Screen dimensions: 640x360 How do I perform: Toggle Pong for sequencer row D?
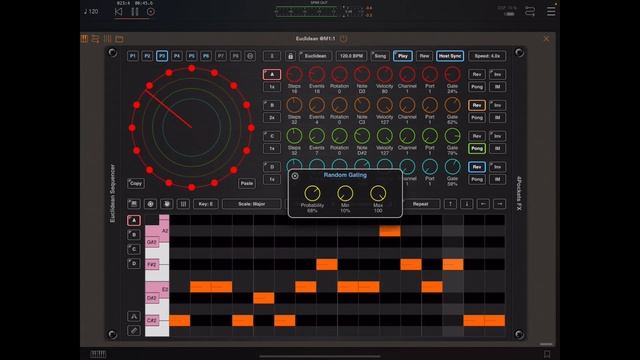[x=477, y=180]
